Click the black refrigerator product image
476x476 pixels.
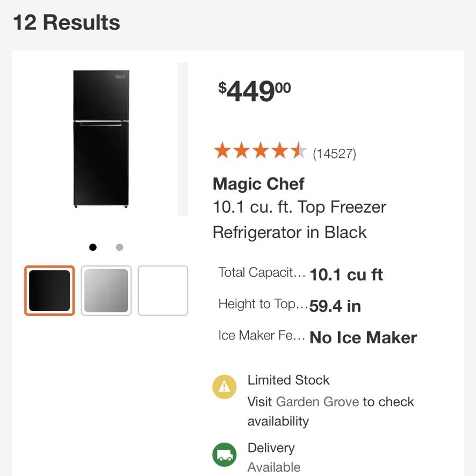pos(101,139)
